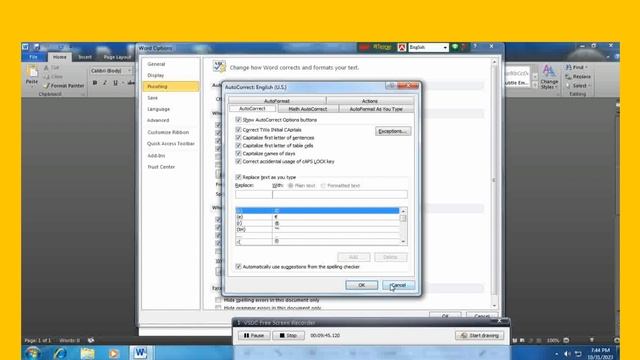This screenshot has height=360, width=640.
Task: Toggle Italic formatting in Word ribbon
Action: (105, 83)
